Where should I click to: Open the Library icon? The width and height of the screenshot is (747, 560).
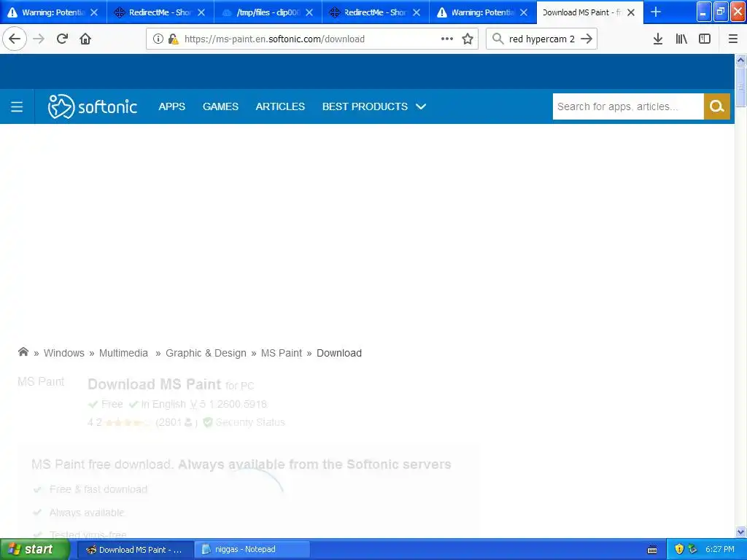[x=681, y=39]
